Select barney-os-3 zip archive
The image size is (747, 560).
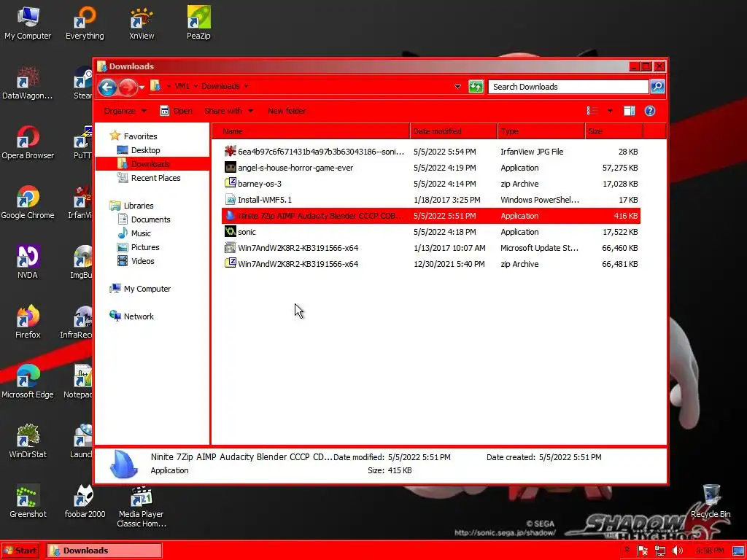[x=431, y=184]
